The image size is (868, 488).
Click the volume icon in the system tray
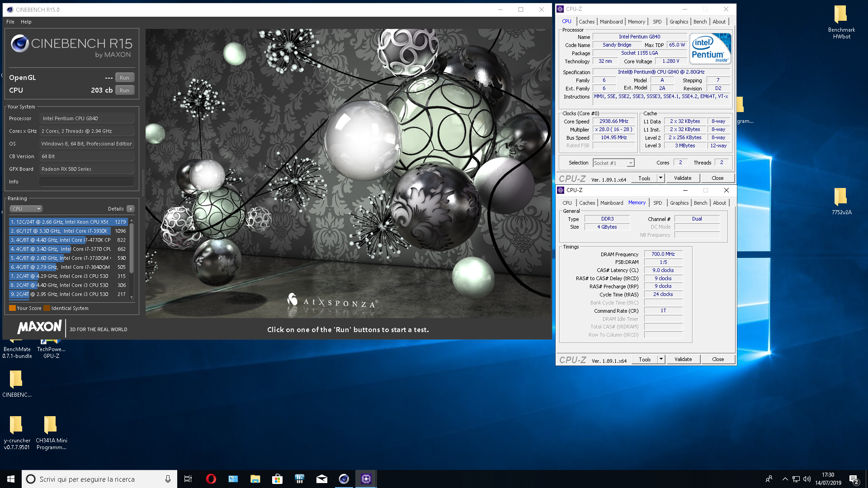807,479
